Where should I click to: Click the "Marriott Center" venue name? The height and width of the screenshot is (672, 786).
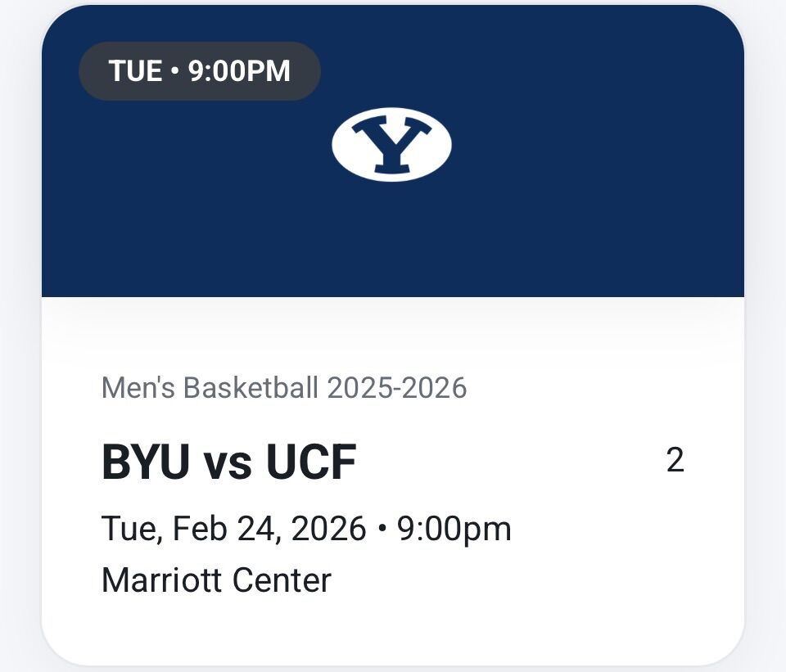pyautogui.click(x=216, y=580)
